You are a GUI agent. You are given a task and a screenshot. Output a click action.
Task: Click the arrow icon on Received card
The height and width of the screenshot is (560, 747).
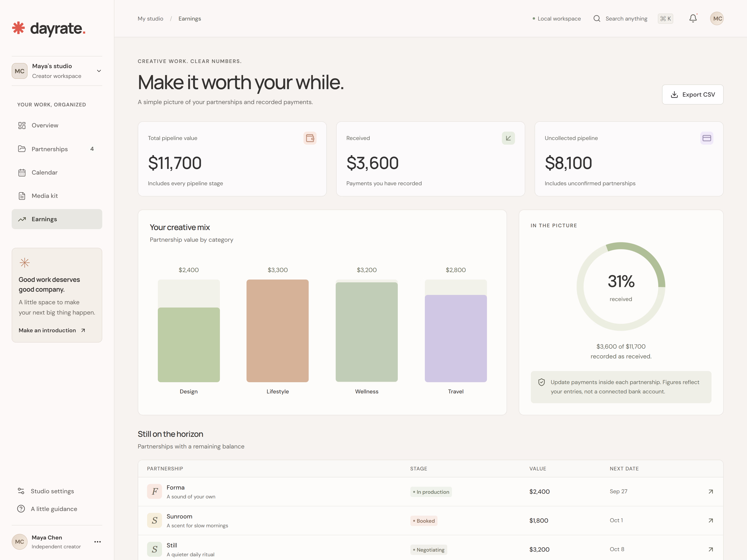click(508, 138)
